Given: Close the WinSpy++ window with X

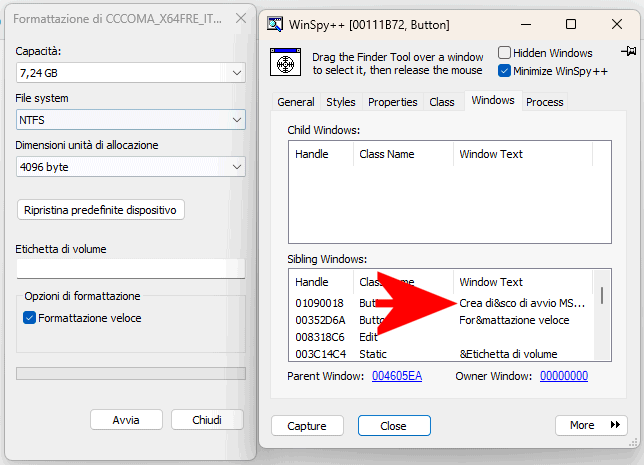Looking at the screenshot, I should click(617, 24).
